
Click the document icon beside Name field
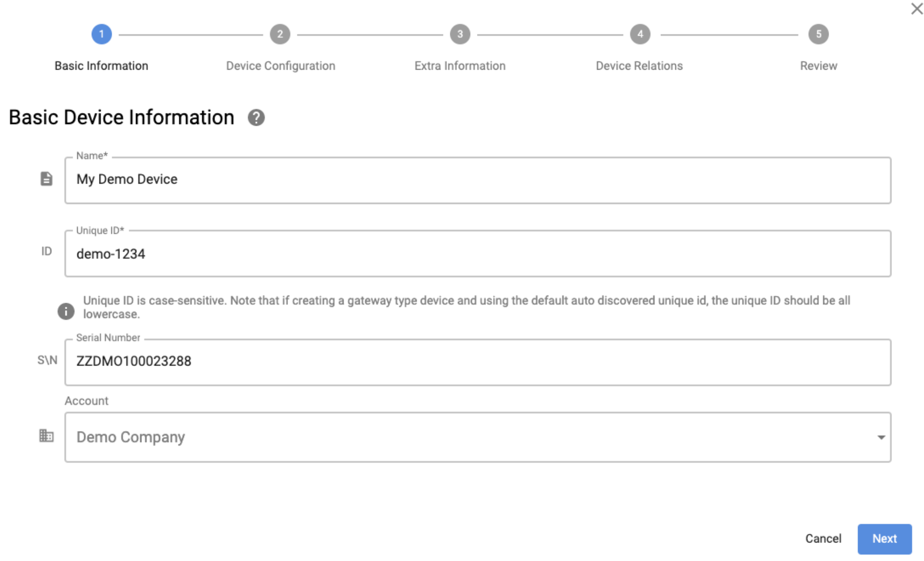[46, 179]
